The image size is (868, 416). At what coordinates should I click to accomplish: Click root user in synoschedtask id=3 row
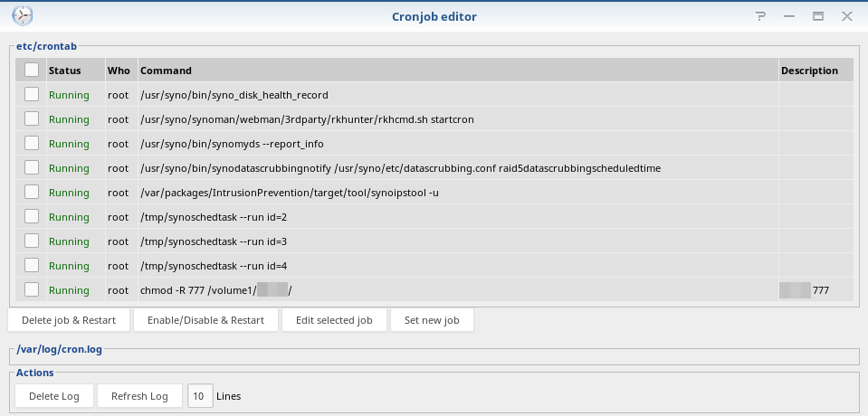coord(118,241)
